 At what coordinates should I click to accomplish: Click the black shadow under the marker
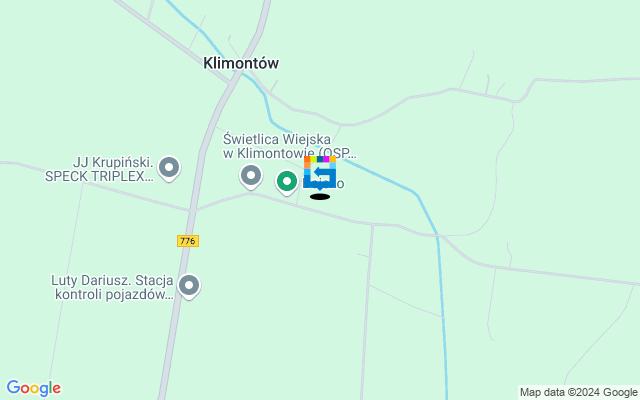320,197
